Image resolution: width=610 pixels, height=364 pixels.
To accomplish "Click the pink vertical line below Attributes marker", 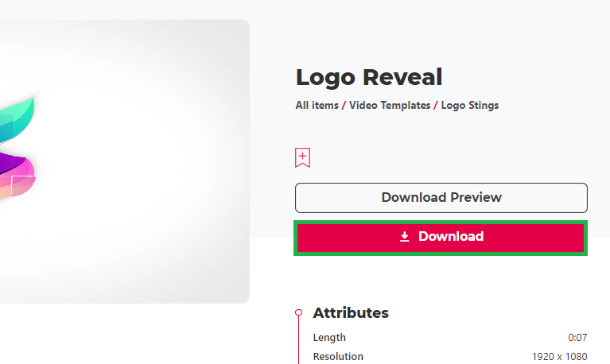I will pyautogui.click(x=298, y=339).
